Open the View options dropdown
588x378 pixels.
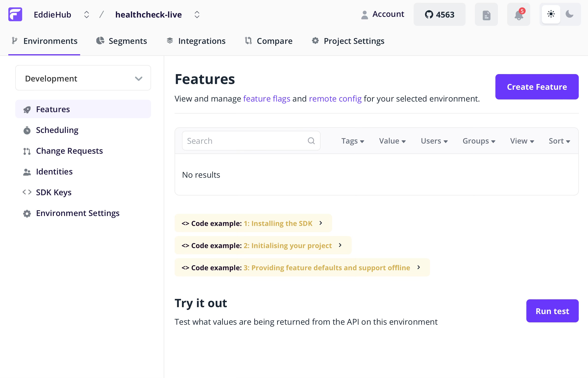[522, 141]
